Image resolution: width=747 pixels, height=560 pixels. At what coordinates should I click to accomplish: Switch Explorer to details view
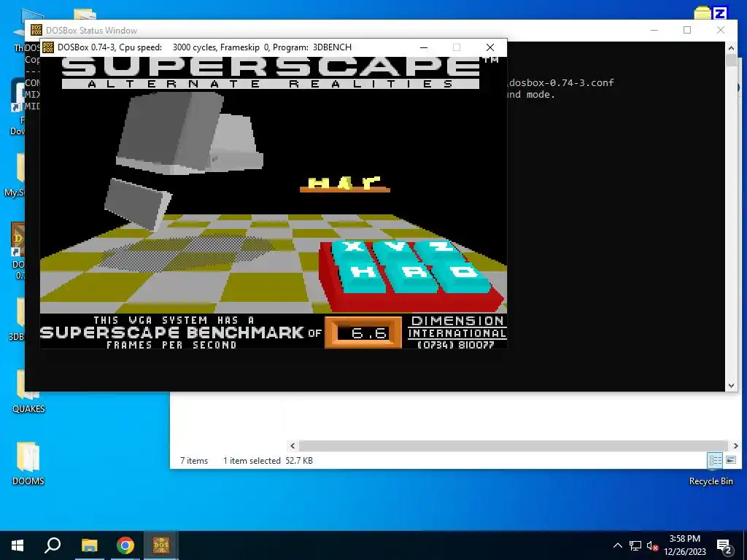715,460
